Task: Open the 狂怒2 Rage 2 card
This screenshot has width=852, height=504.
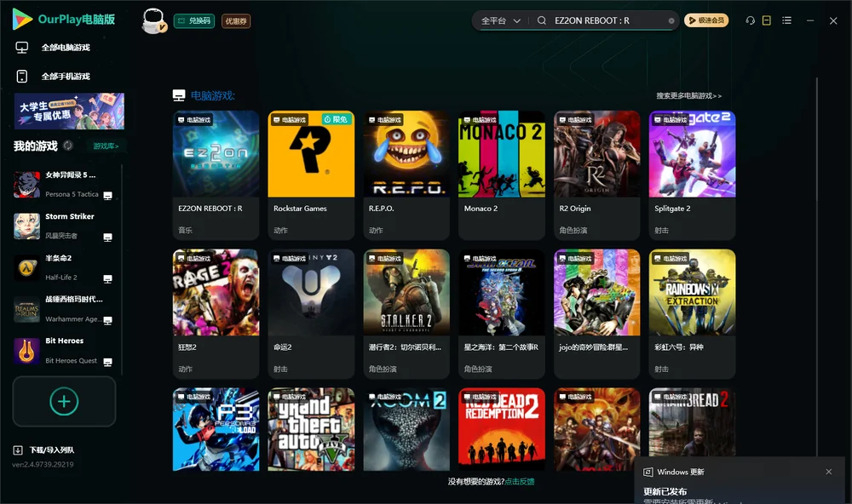Action: 216,314
